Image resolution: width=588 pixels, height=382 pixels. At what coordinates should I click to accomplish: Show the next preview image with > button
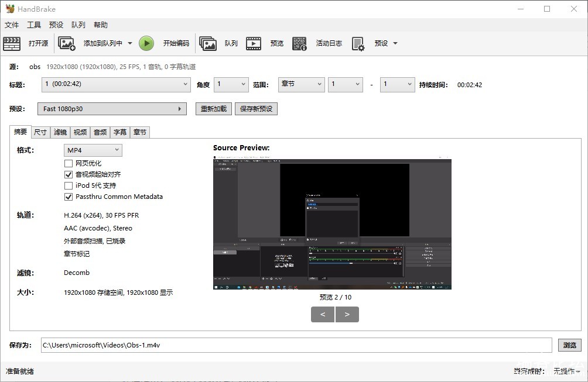(347, 314)
